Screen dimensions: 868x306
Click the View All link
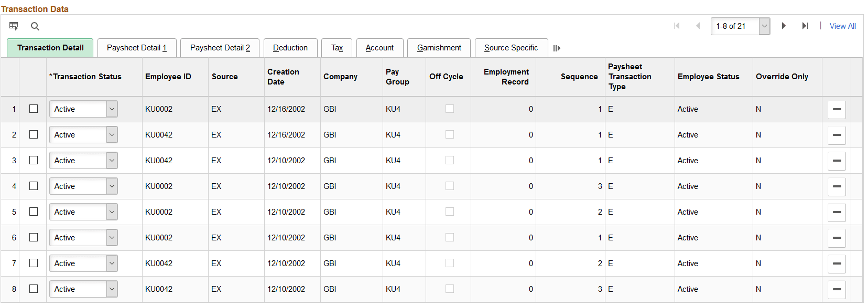click(842, 26)
